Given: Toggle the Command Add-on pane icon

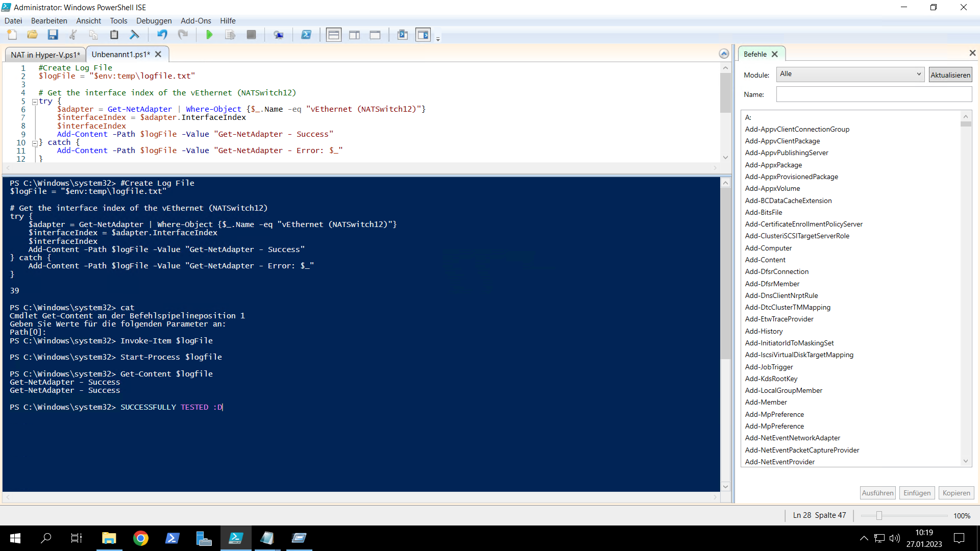Looking at the screenshot, I should point(423,35).
